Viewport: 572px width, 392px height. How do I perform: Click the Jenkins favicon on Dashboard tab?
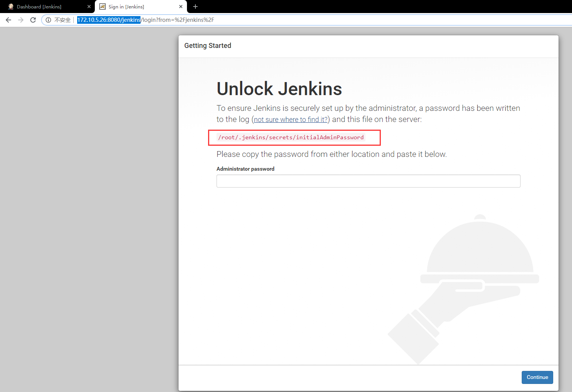(11, 7)
